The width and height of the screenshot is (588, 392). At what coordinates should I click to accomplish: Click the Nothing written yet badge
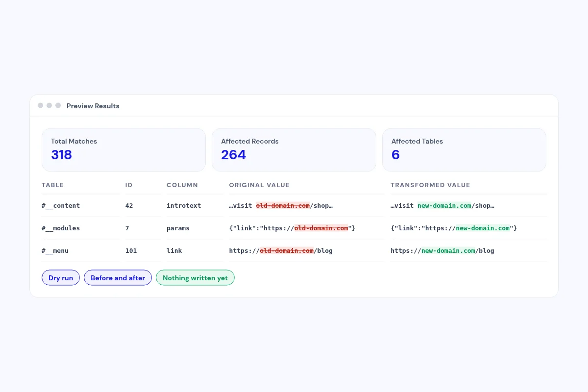195,278
